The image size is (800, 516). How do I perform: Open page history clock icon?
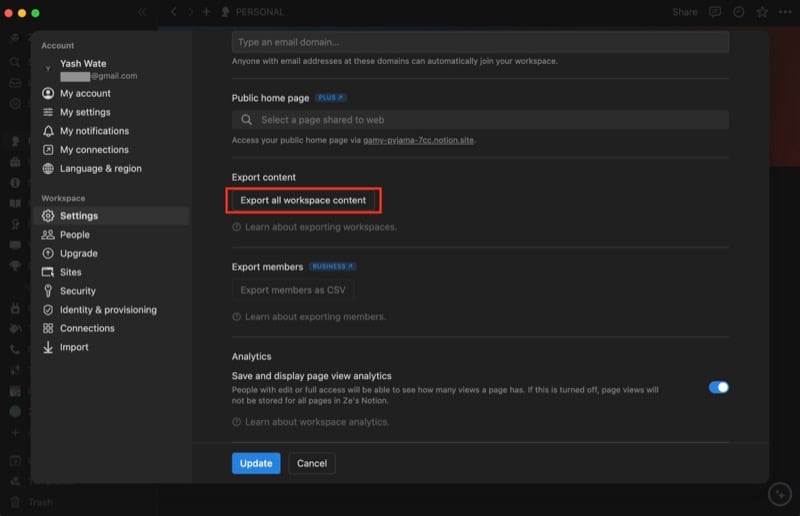[x=738, y=12]
